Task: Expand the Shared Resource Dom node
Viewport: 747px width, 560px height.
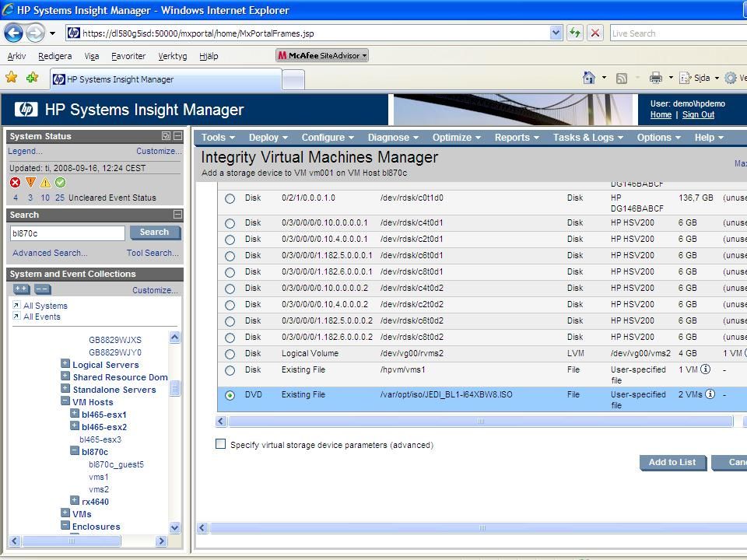Action: point(65,376)
